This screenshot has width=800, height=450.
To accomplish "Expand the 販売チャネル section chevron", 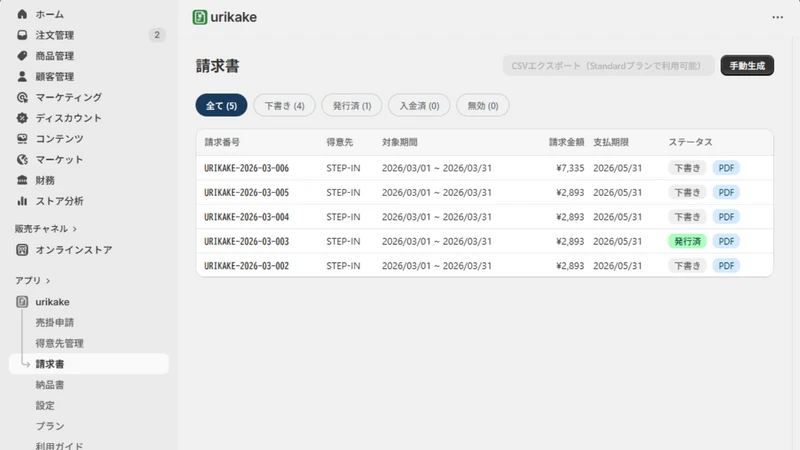I will tap(75, 229).
